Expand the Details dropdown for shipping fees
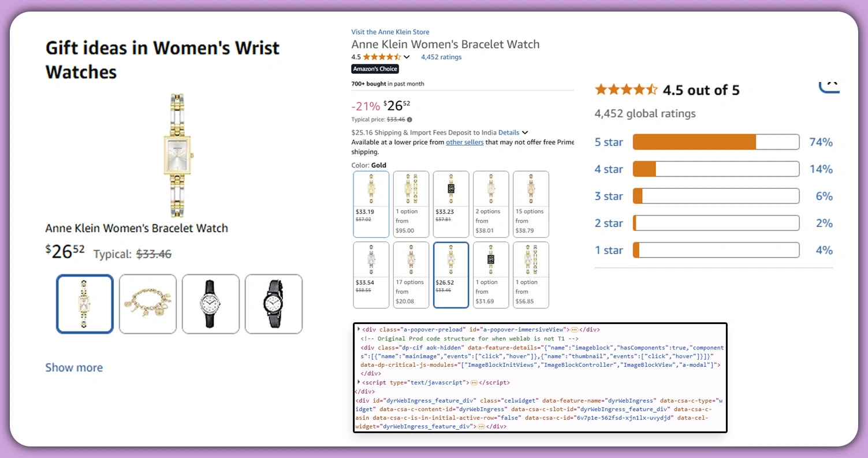 point(510,132)
